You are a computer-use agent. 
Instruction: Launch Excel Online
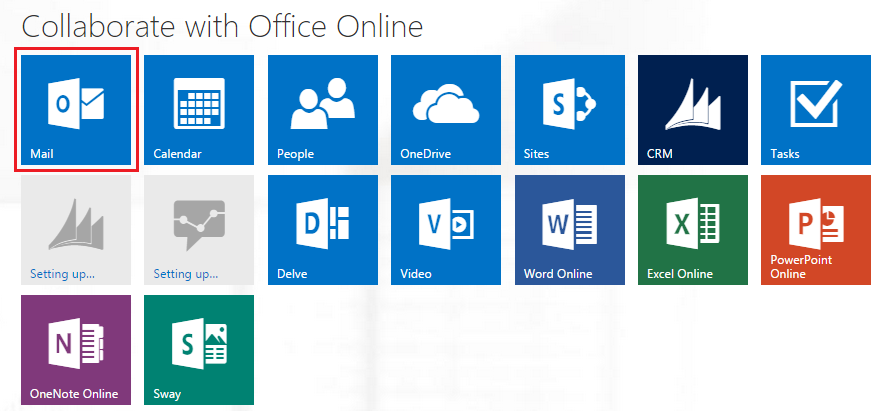coord(693,230)
